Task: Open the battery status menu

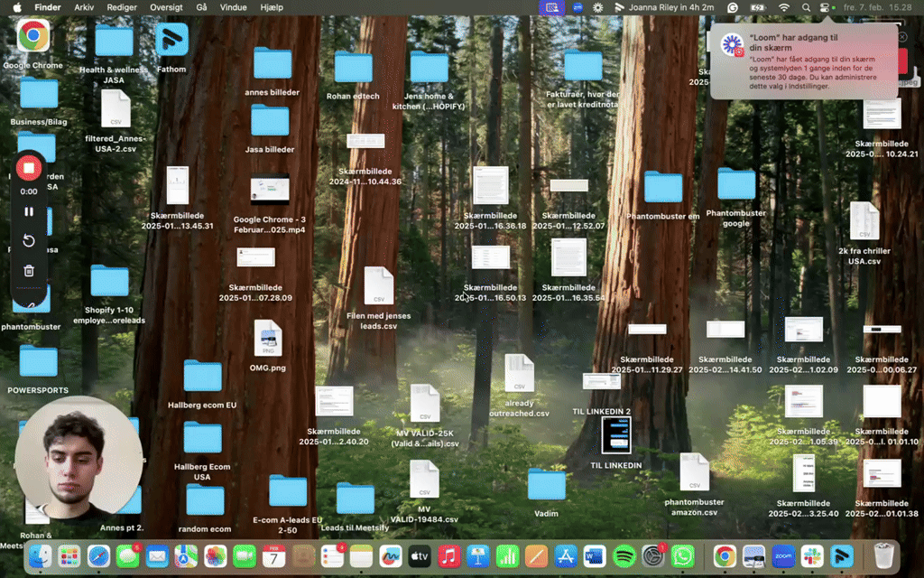Action: [x=758, y=7]
